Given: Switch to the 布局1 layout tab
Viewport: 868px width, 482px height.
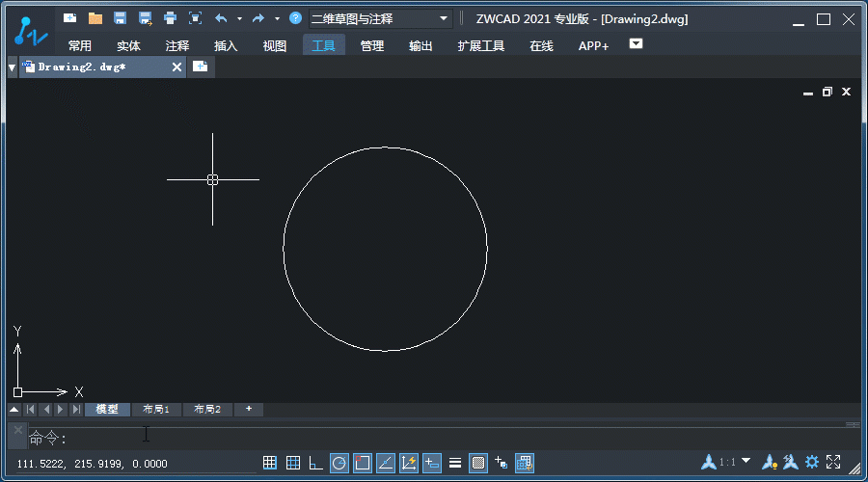Looking at the screenshot, I should click(x=155, y=410).
